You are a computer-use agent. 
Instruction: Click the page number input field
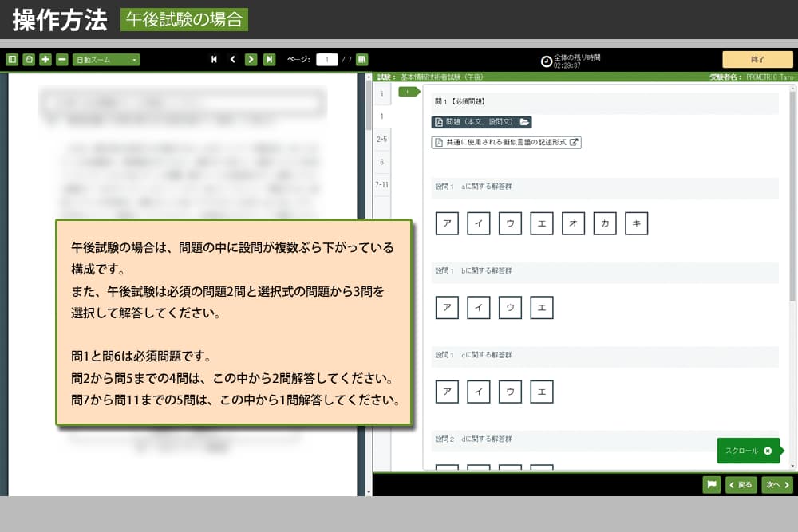pyautogui.click(x=326, y=60)
